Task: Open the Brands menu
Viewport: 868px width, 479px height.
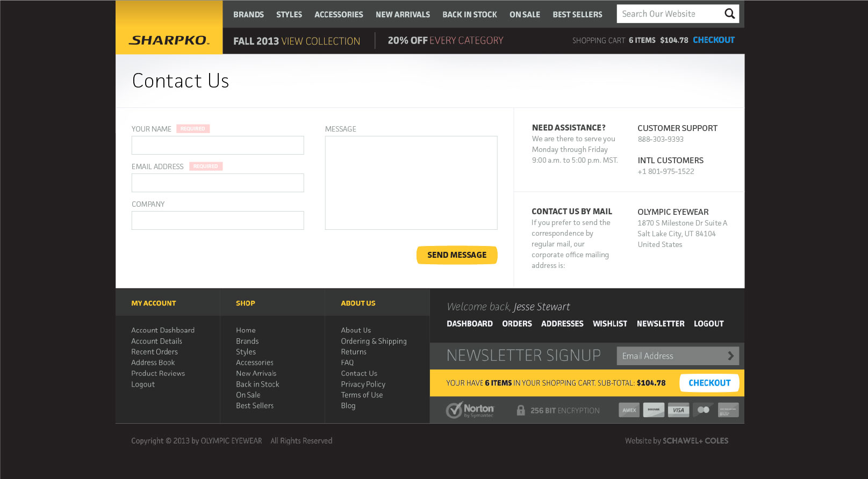Action: click(248, 14)
